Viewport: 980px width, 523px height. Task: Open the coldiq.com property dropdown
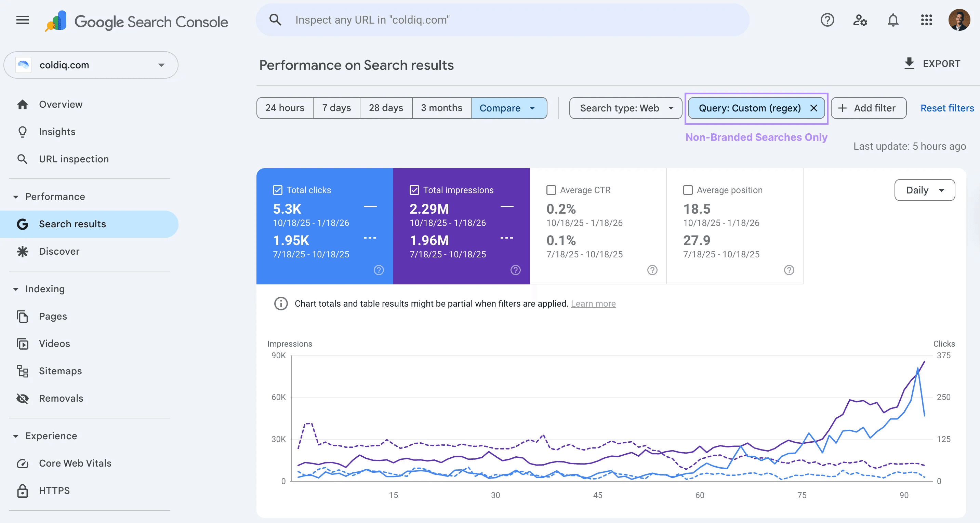coord(91,65)
